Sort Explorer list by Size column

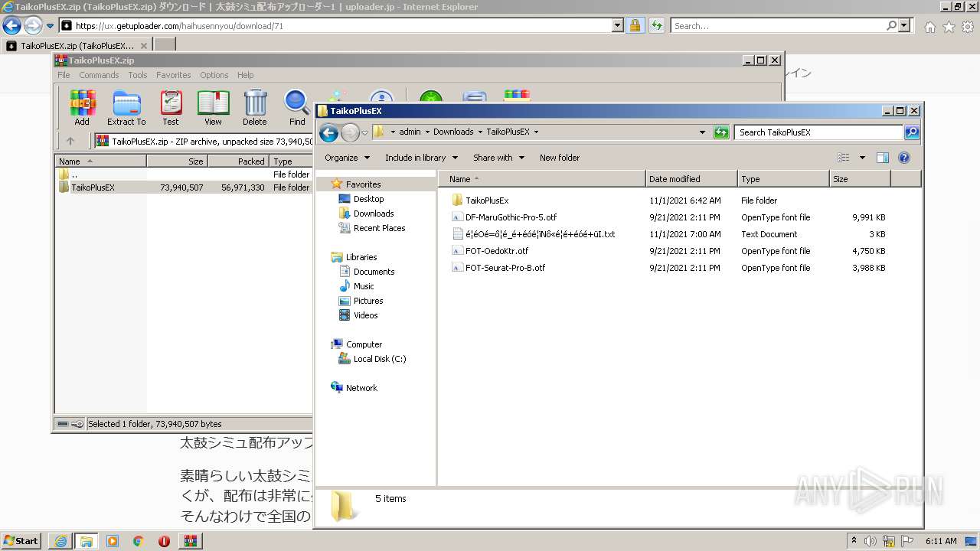point(860,179)
